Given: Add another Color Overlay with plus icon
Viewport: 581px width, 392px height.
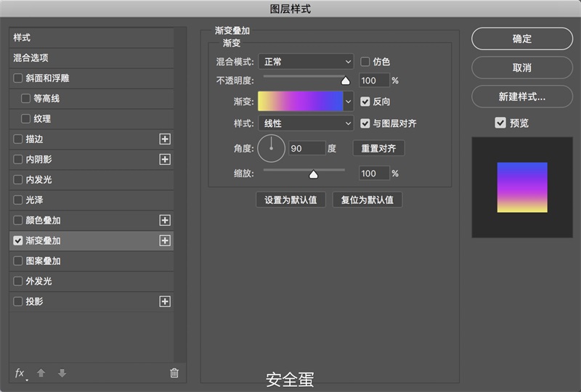Looking at the screenshot, I should click(x=165, y=220).
